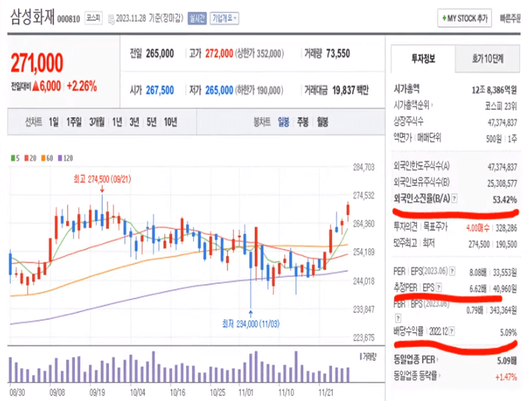
Task: Click the help icon next to 추정PER EPS
Action: [x=439, y=288]
